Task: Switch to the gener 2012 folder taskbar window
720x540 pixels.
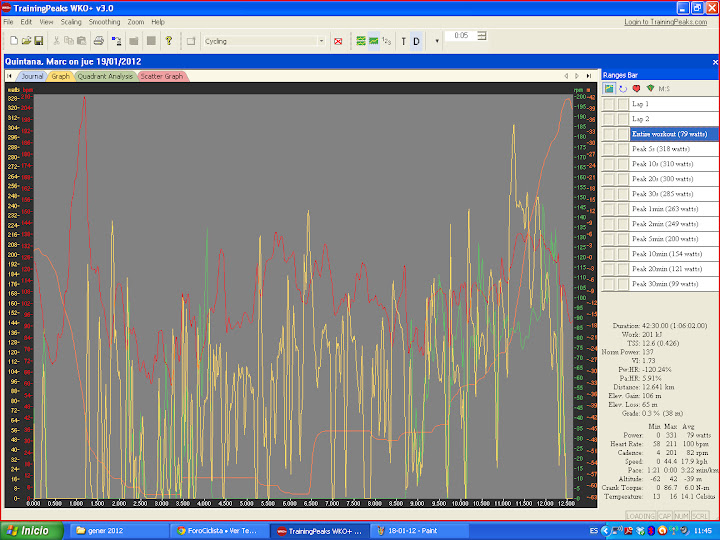Action: point(117,531)
